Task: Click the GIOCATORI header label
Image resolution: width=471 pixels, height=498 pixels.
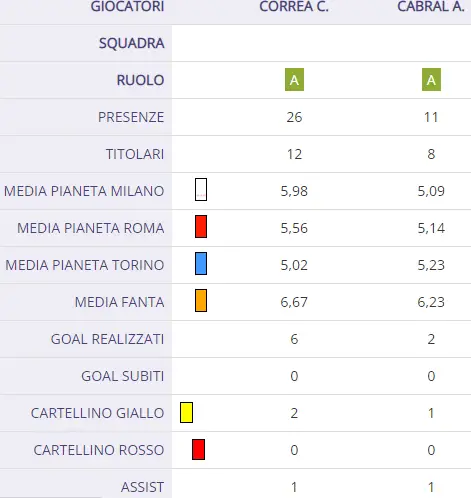Action: click(127, 7)
